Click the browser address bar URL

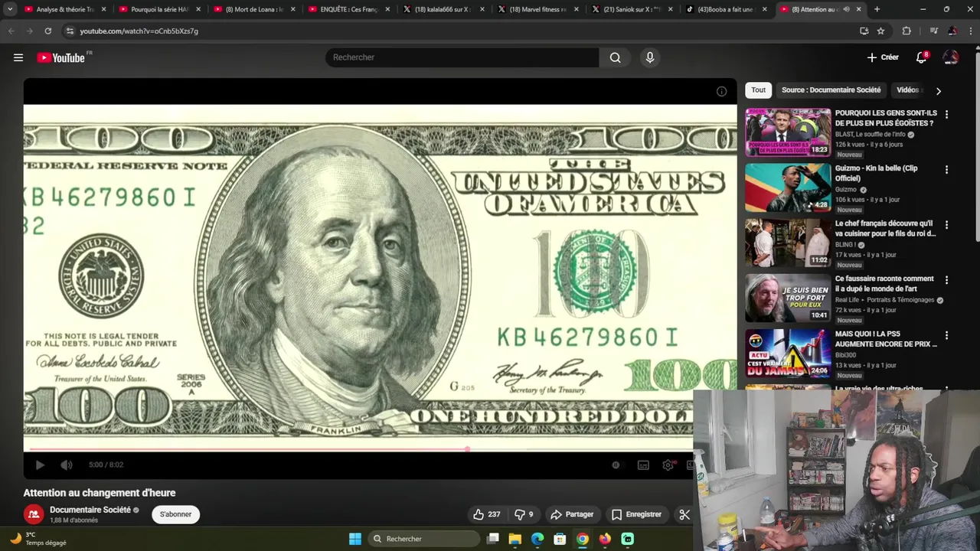click(139, 31)
